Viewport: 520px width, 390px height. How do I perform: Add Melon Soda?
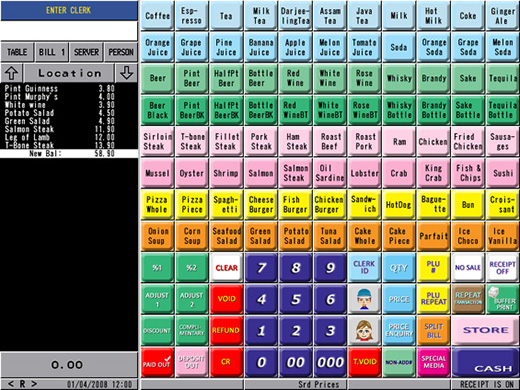pos(502,47)
